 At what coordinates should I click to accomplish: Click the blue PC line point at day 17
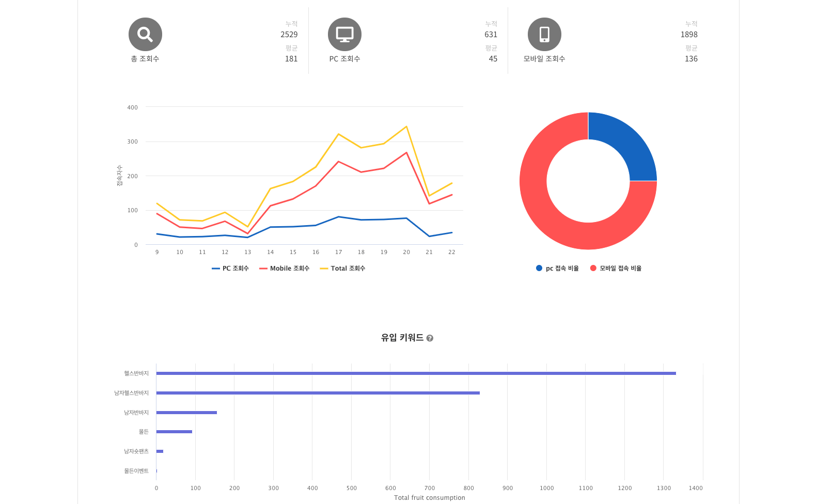[x=338, y=217]
